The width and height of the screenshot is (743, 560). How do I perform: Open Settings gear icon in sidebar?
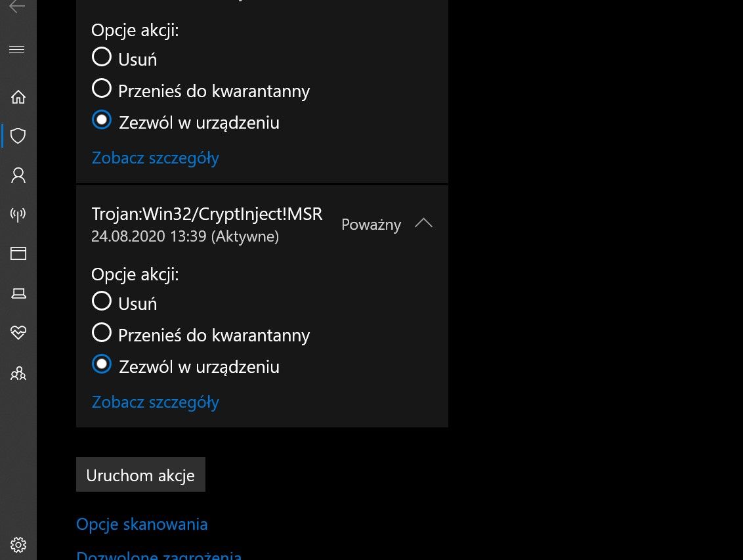click(x=18, y=544)
